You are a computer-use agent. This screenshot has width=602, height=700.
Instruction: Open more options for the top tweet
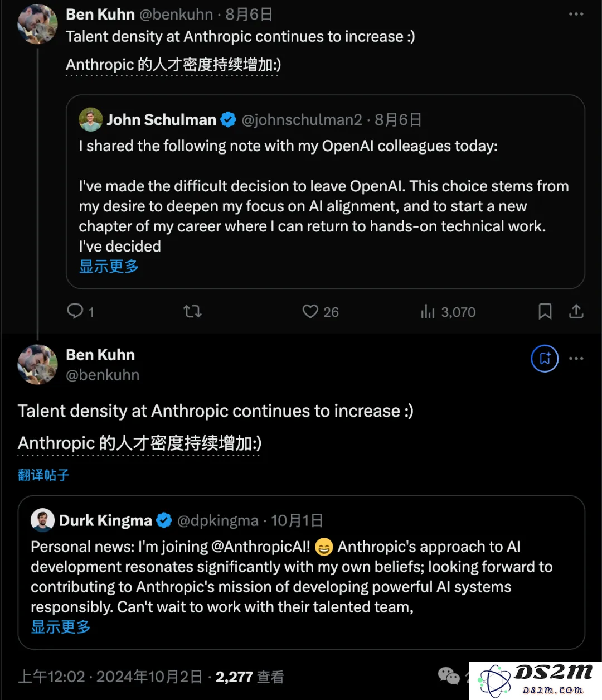point(576,14)
